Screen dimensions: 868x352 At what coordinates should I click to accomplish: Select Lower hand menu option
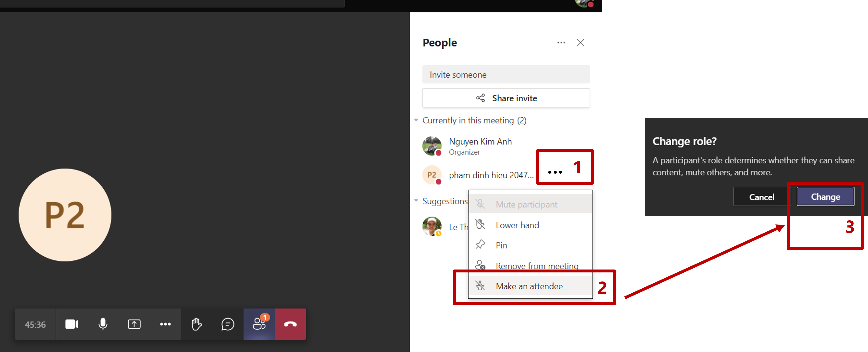(x=517, y=225)
